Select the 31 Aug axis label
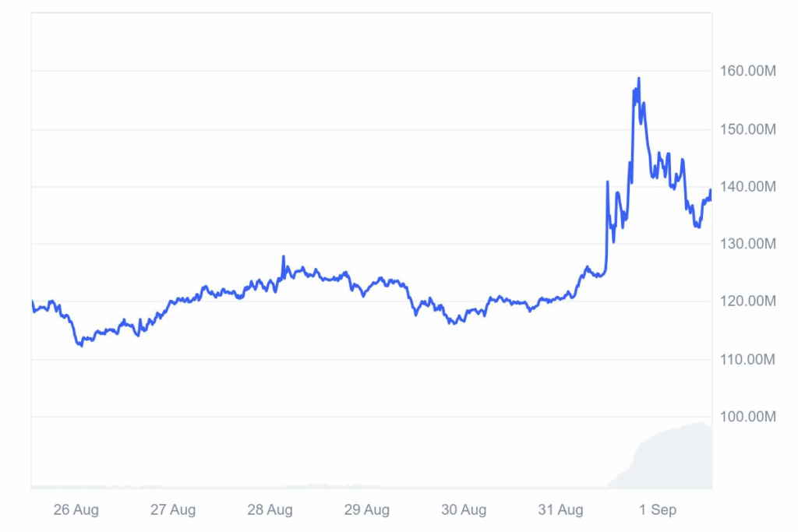The height and width of the screenshot is (532, 798). point(561,509)
